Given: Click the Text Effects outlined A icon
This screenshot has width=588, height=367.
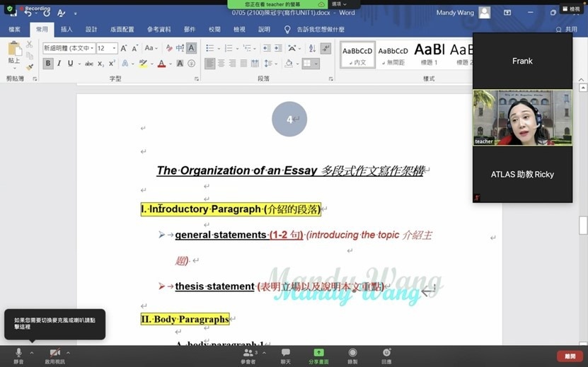Looking at the screenshot, I should tap(125, 64).
